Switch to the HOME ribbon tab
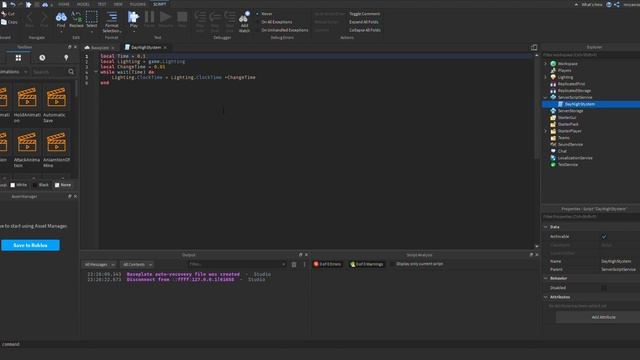This screenshot has height=360, width=640. coord(64,4)
